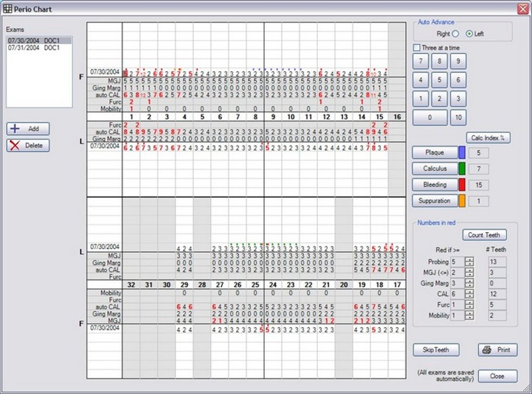The height and width of the screenshot is (394, 532).
Task: Click the Print button
Action: click(498, 350)
